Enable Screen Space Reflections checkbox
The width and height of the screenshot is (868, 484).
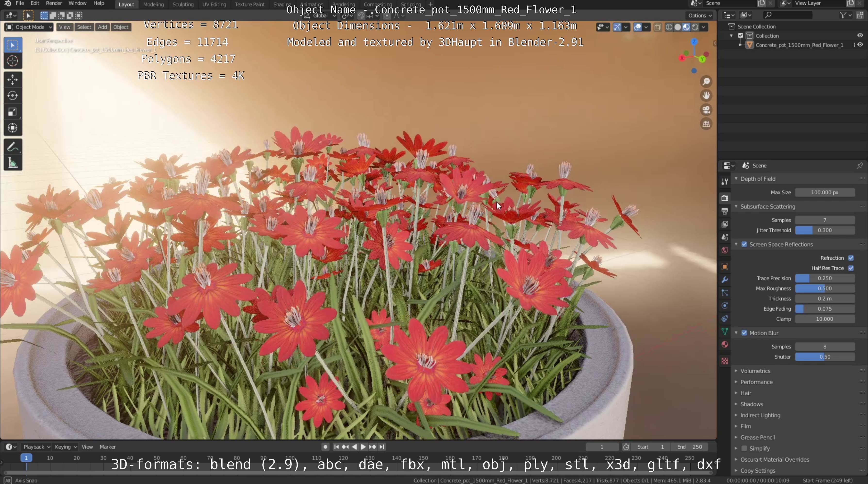click(x=744, y=244)
